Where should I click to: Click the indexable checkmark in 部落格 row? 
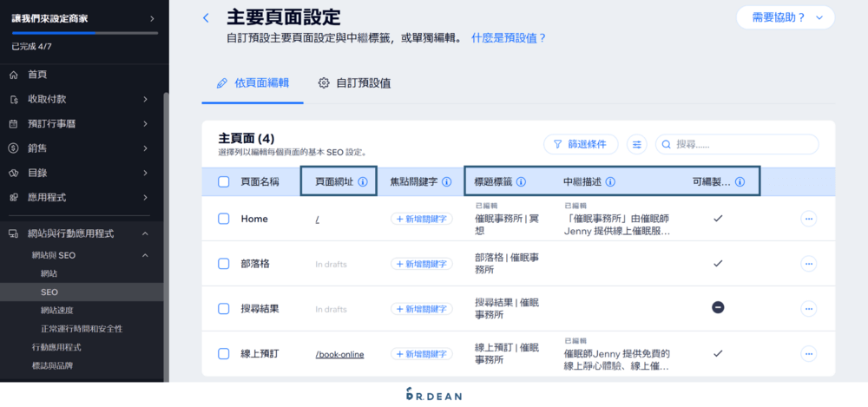point(718,263)
